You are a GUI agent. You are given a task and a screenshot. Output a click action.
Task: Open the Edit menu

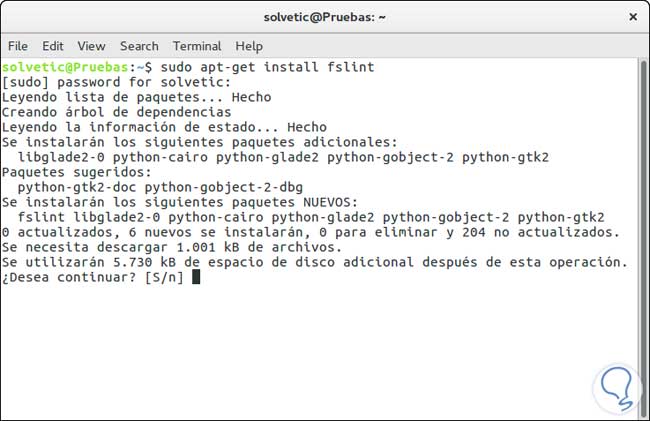[53, 46]
